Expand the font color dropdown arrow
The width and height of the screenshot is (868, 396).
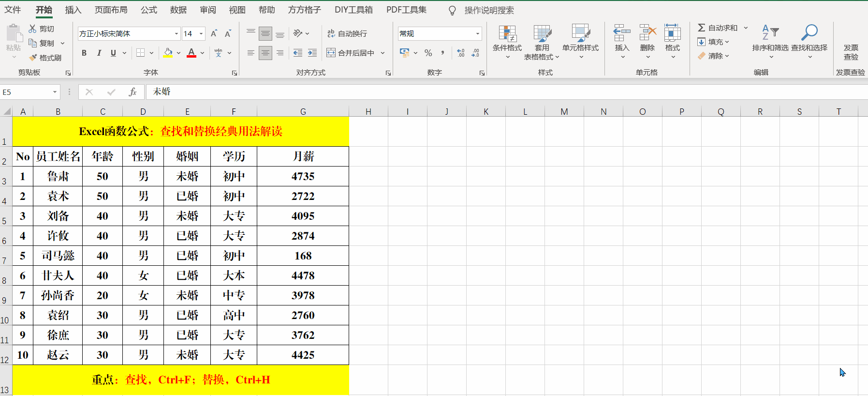pyautogui.click(x=202, y=53)
